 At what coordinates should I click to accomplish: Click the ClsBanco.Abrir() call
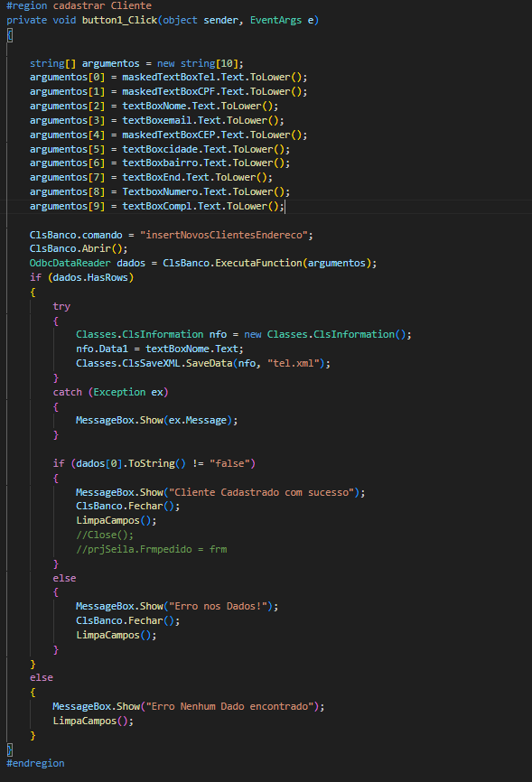[x=79, y=249]
